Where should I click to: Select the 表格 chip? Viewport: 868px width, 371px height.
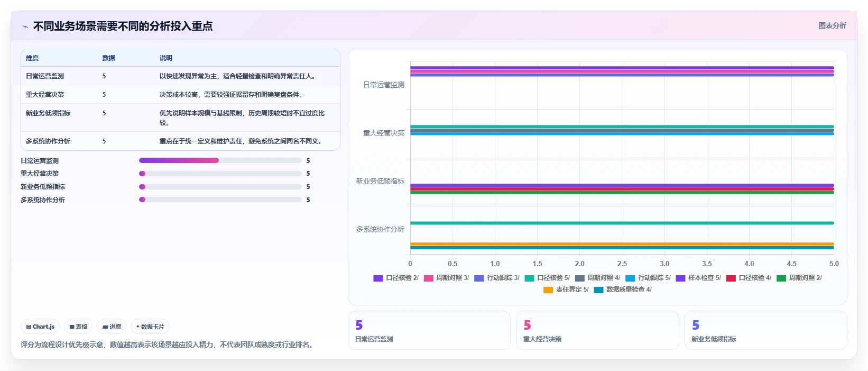pos(78,327)
